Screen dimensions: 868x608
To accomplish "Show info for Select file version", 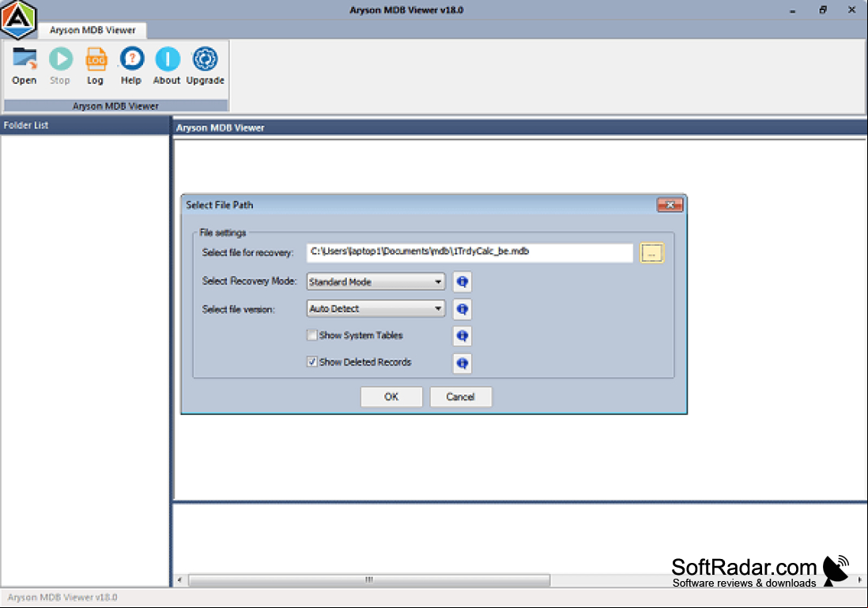I will pos(462,309).
